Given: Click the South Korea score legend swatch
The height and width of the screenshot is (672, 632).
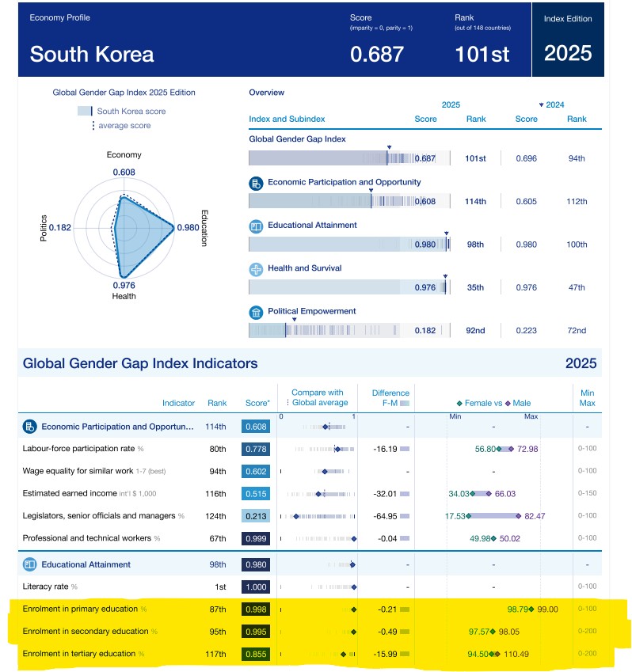Looking at the screenshot, I should tap(85, 112).
